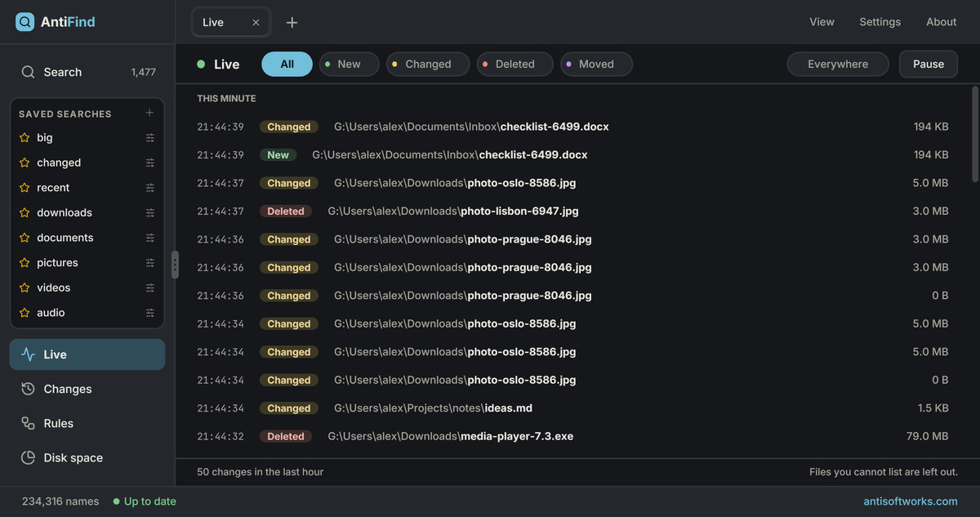This screenshot has height=517, width=980.
Task: Add a new saved search with plus icon
Action: (149, 114)
